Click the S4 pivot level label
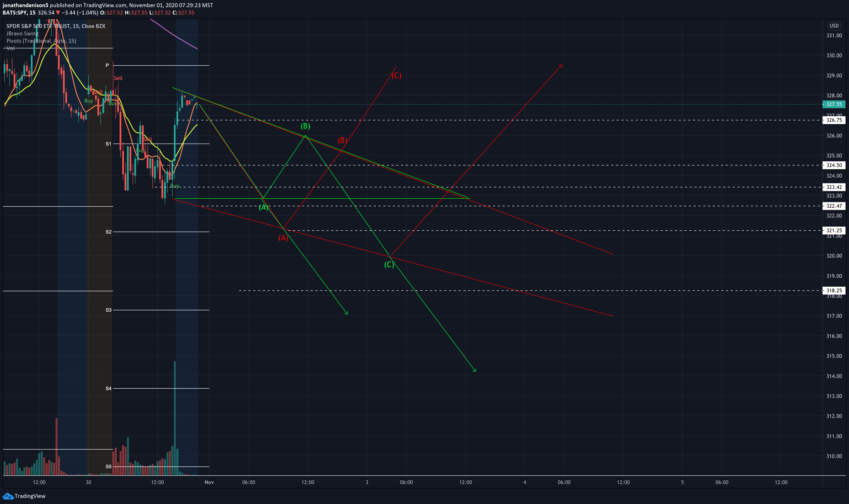 [109, 388]
